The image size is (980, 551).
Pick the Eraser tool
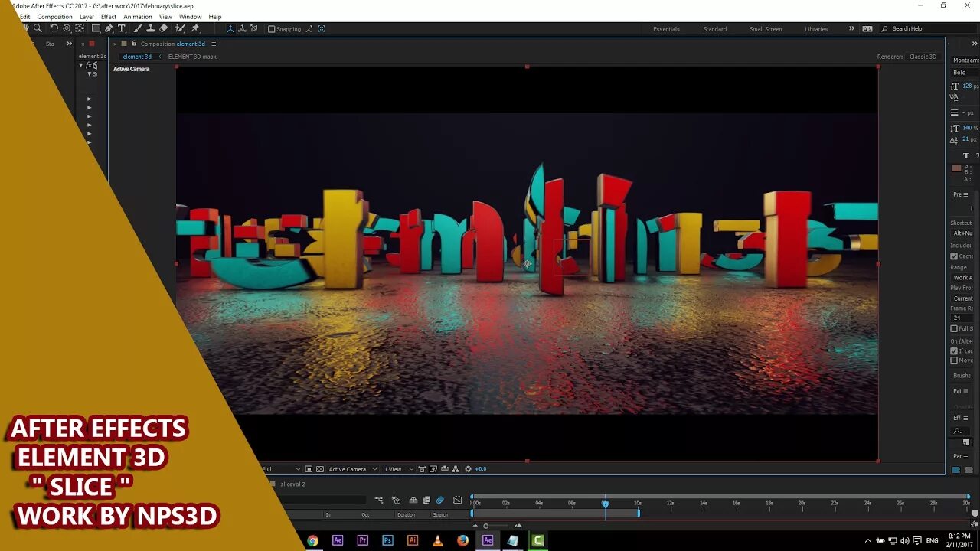point(163,28)
